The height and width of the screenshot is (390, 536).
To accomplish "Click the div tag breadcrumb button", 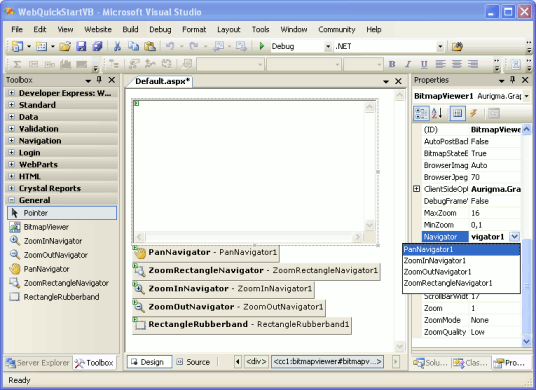I will pyautogui.click(x=256, y=362).
